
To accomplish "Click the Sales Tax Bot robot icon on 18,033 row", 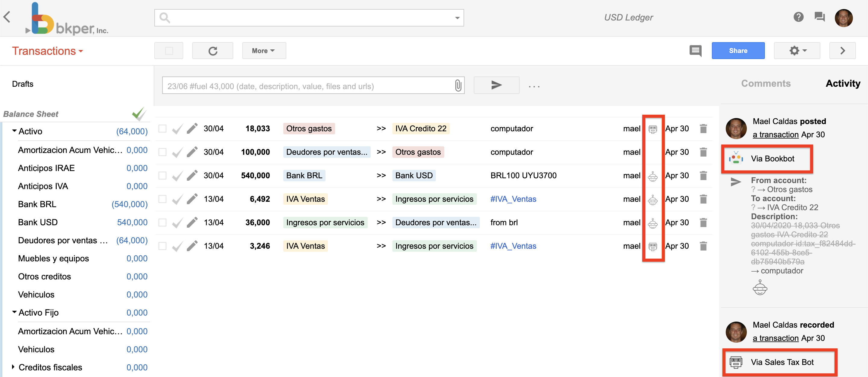I will (x=653, y=128).
